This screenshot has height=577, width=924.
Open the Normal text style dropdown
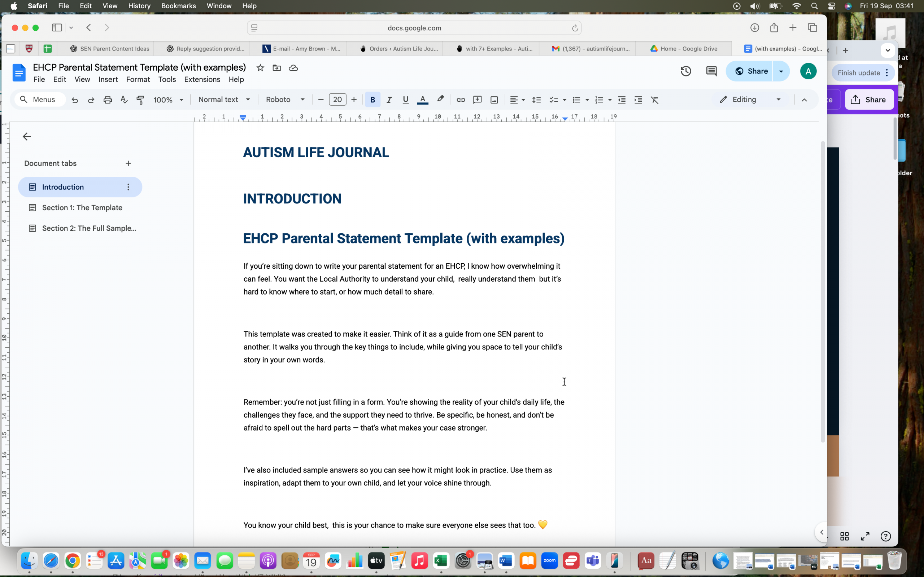[224, 100]
